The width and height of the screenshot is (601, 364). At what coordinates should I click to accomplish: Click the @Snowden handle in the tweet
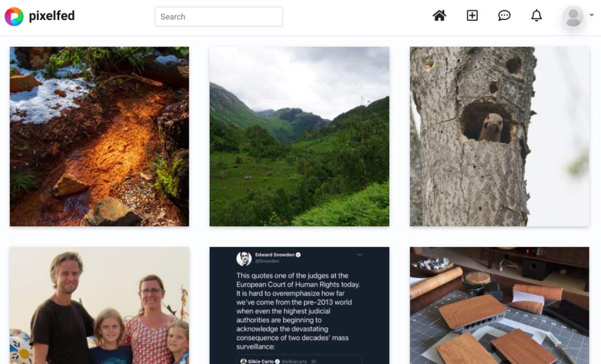[x=267, y=261]
